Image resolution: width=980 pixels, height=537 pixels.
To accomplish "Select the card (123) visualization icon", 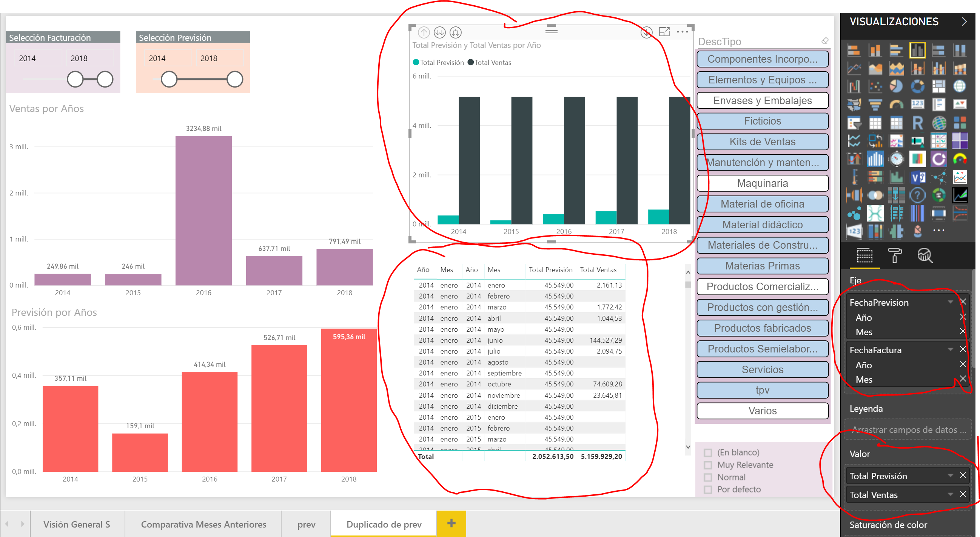I will coord(917,105).
